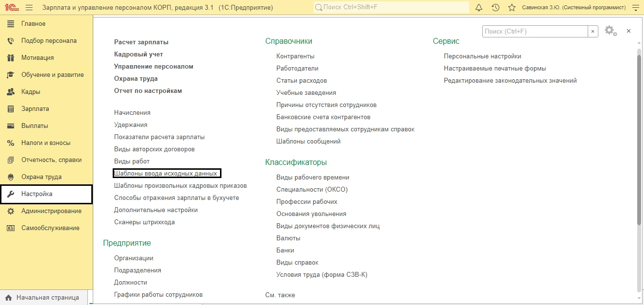Open Персональные настройки link

482,56
